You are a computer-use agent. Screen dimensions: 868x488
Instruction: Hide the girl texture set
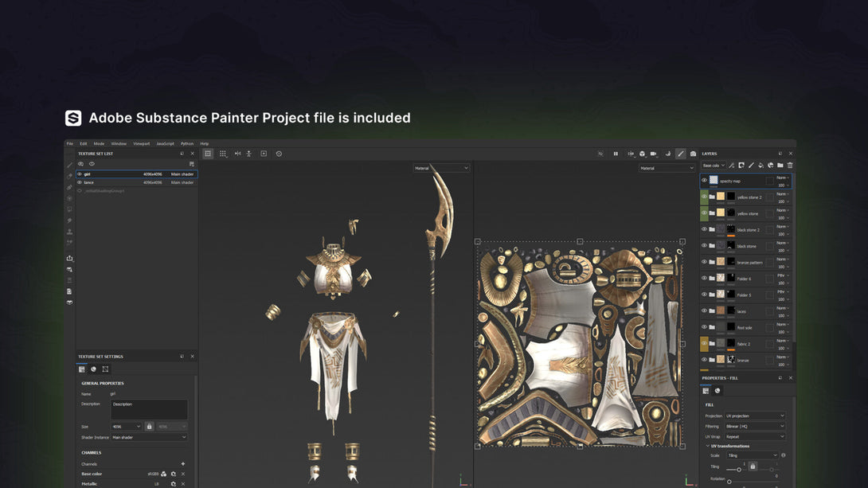pos(80,174)
